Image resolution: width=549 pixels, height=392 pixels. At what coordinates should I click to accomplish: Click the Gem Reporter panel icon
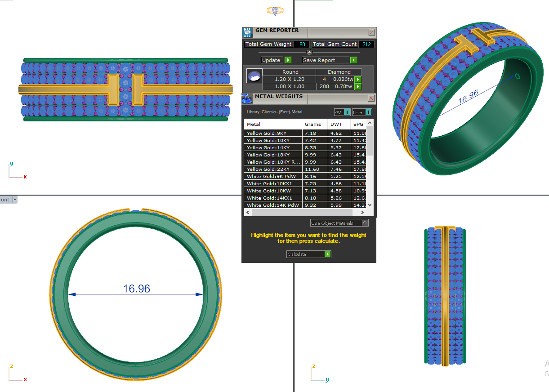[247, 32]
